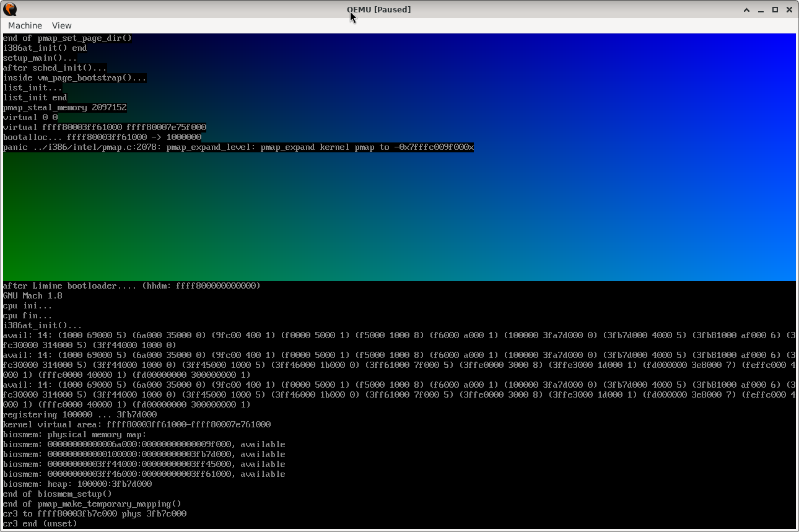The height and width of the screenshot is (532, 799).
Task: Click the 'GNU Mach 1.8' line
Action: coord(33,295)
